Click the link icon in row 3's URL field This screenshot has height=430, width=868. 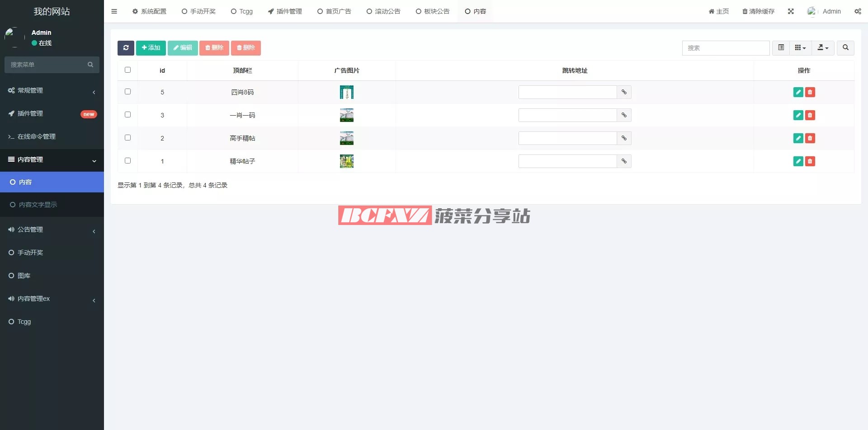coord(624,115)
